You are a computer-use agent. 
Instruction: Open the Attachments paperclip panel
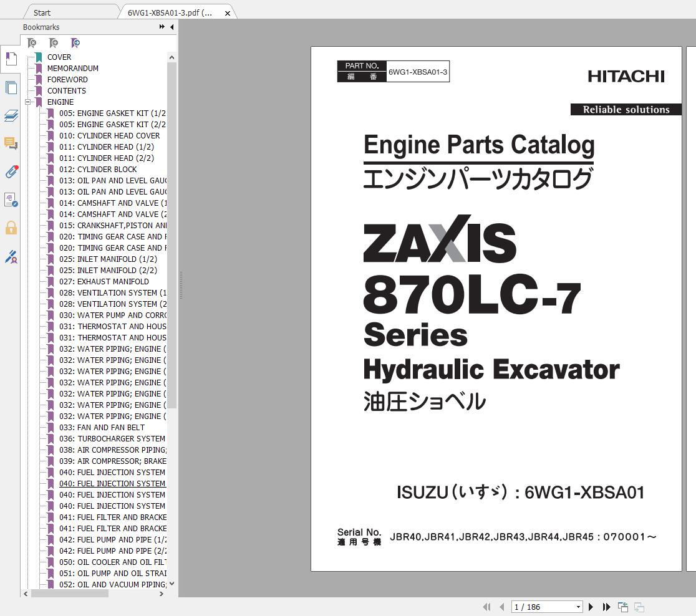click(11, 171)
